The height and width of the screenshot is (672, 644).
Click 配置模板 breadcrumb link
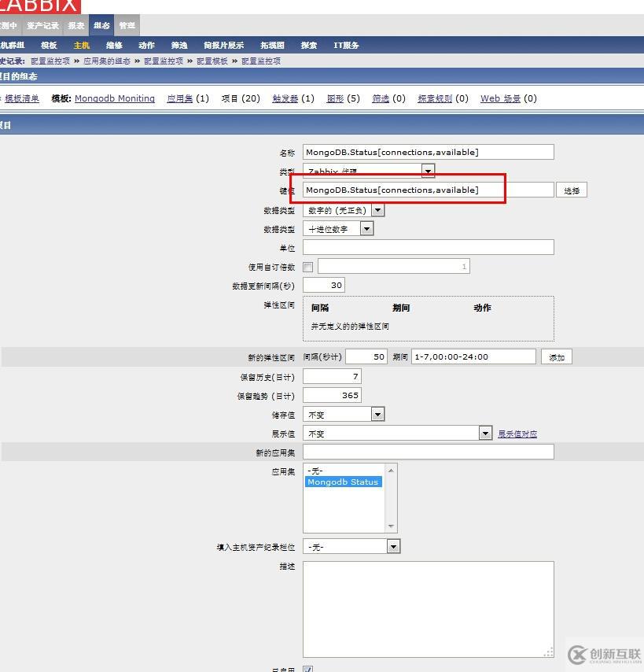coord(212,61)
